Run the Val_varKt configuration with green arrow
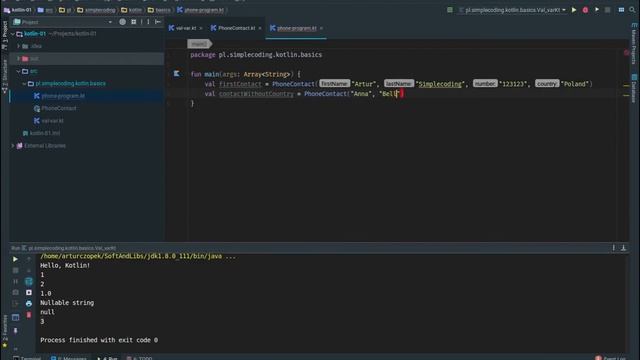640x360 pixels. click(x=574, y=10)
